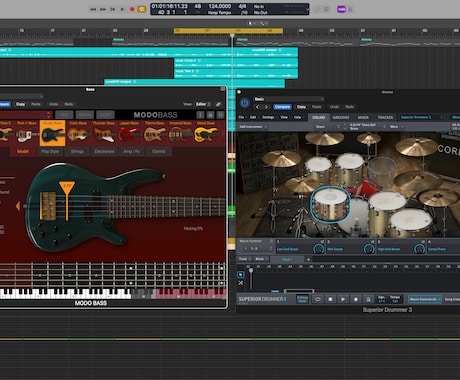Adjust High End Boost macro knob
The width and height of the screenshot is (460, 380).
tap(419, 249)
